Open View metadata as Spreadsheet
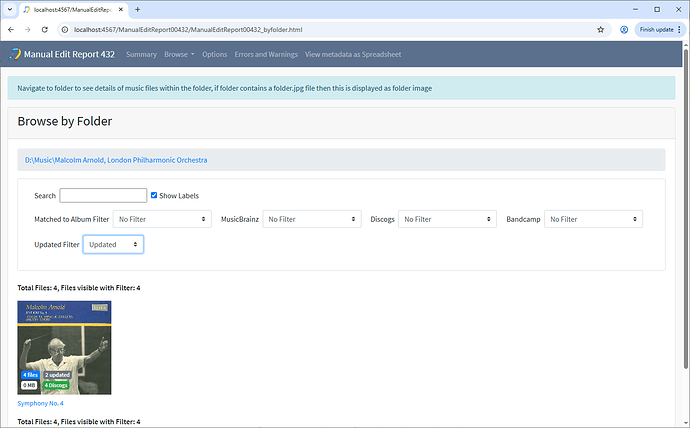The height and width of the screenshot is (428, 690). click(353, 54)
